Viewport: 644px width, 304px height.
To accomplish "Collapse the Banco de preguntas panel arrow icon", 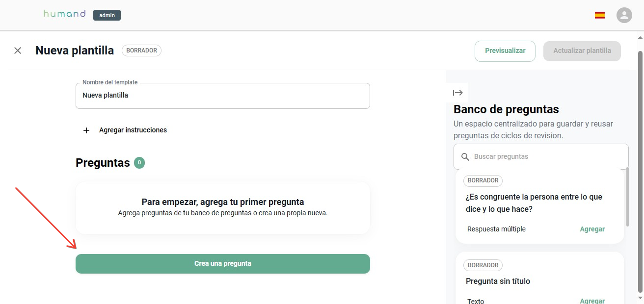I will click(458, 93).
